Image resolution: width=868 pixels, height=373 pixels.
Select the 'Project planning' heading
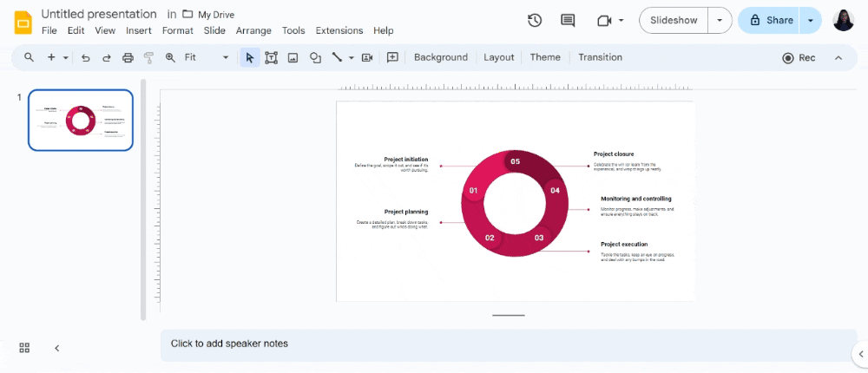(x=406, y=212)
